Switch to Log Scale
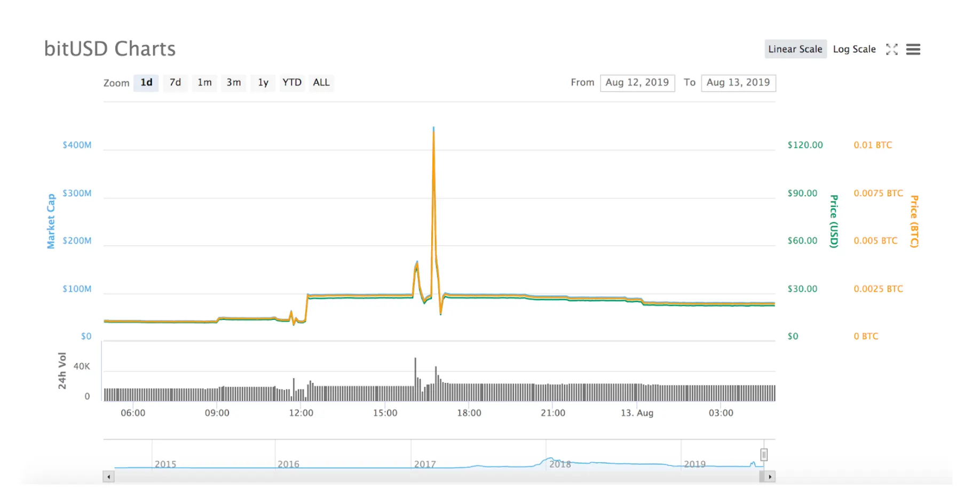Image resolution: width=980 pixels, height=497 pixels. (854, 49)
